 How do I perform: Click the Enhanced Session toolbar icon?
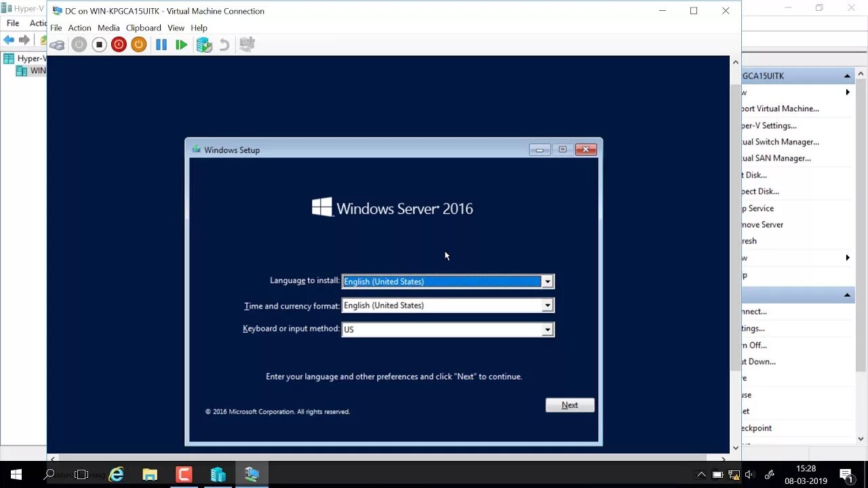pyautogui.click(x=247, y=45)
